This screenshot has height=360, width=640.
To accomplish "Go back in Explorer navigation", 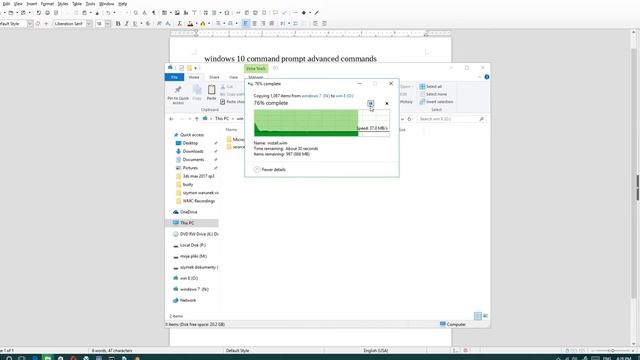I will tap(171, 119).
